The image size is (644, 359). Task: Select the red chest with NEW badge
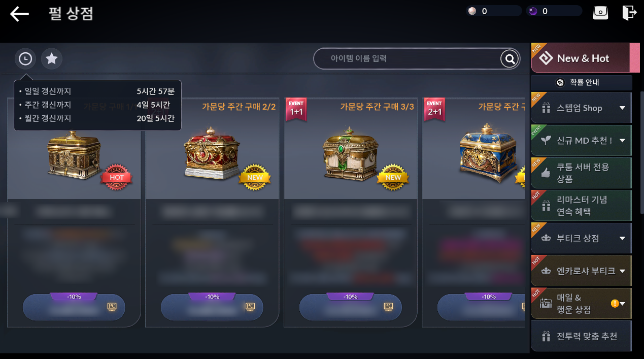pyautogui.click(x=212, y=152)
